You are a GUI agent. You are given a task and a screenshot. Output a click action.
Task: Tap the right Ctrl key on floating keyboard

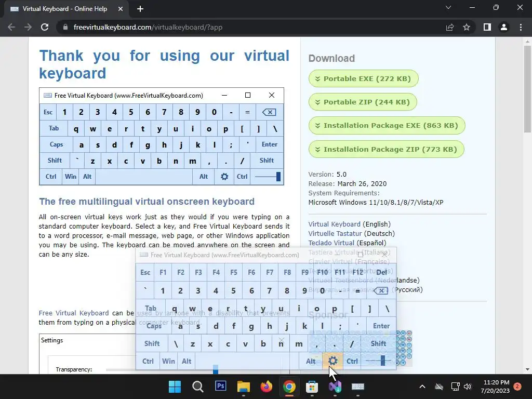[352, 361]
